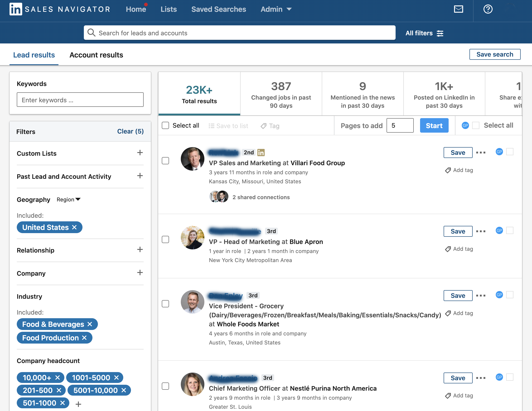
Task: Click the LinkedIn premium badge on first lead
Action: coord(261,152)
